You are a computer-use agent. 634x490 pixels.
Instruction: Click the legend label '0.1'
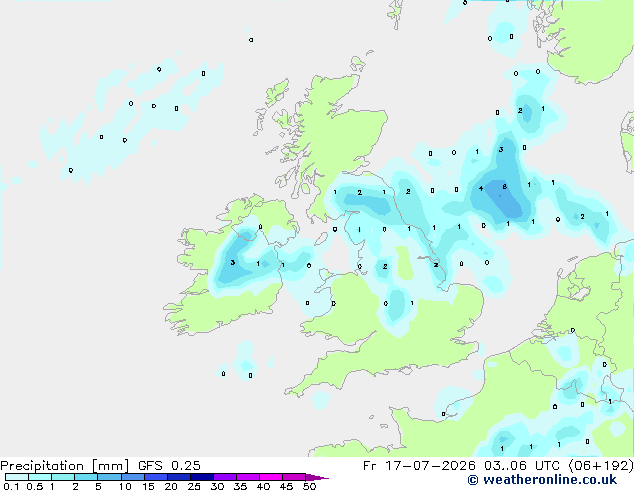[x=11, y=486]
